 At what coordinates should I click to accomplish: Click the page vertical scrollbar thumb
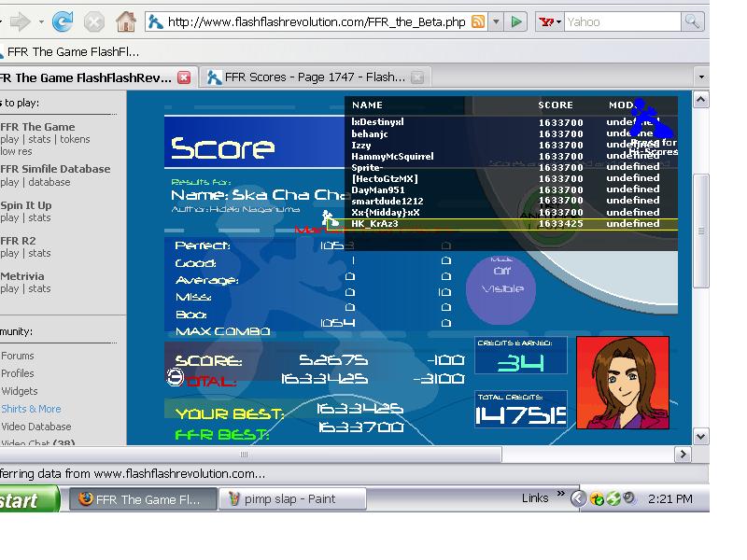(701, 231)
